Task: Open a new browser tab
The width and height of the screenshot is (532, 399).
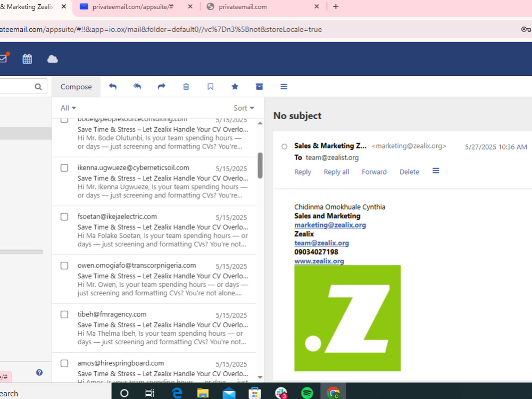Action: [336, 6]
